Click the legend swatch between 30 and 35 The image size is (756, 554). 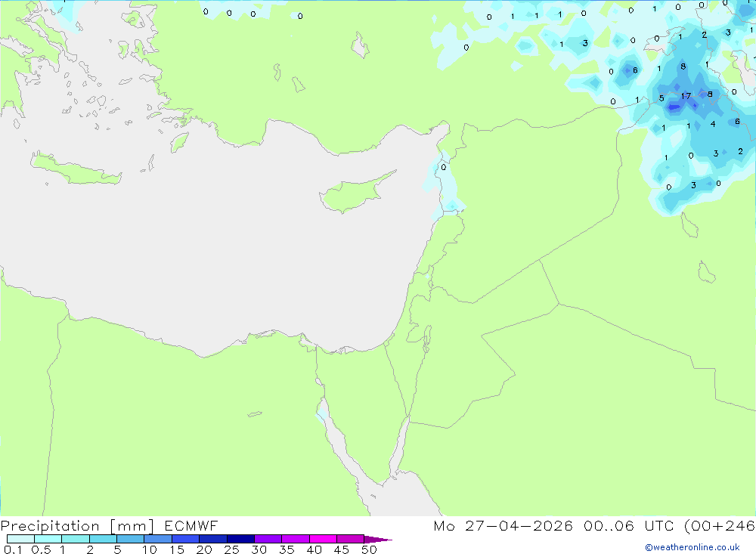[x=268, y=539]
